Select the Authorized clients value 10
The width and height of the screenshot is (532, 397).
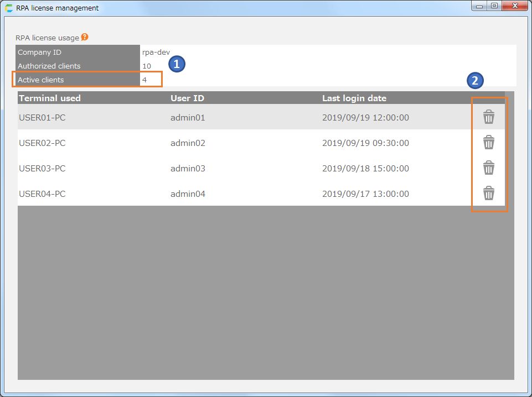[146, 66]
